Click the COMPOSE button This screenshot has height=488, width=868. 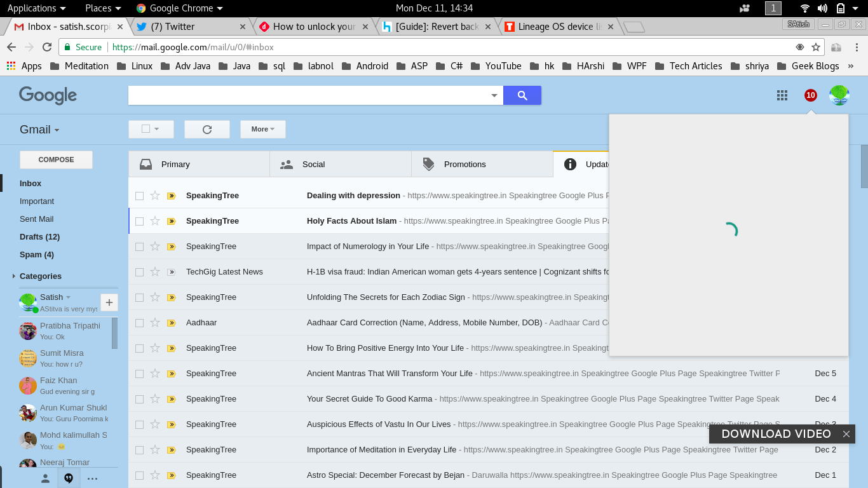[56, 159]
